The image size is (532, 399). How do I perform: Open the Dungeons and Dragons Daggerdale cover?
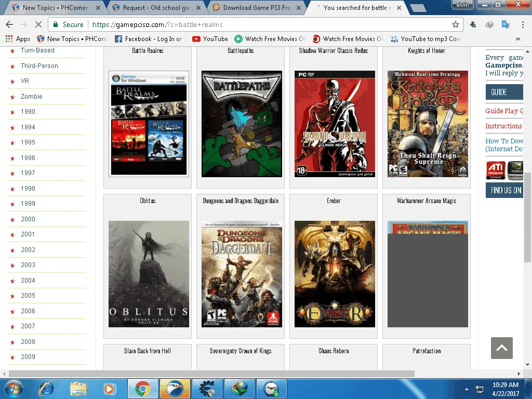[x=242, y=274]
